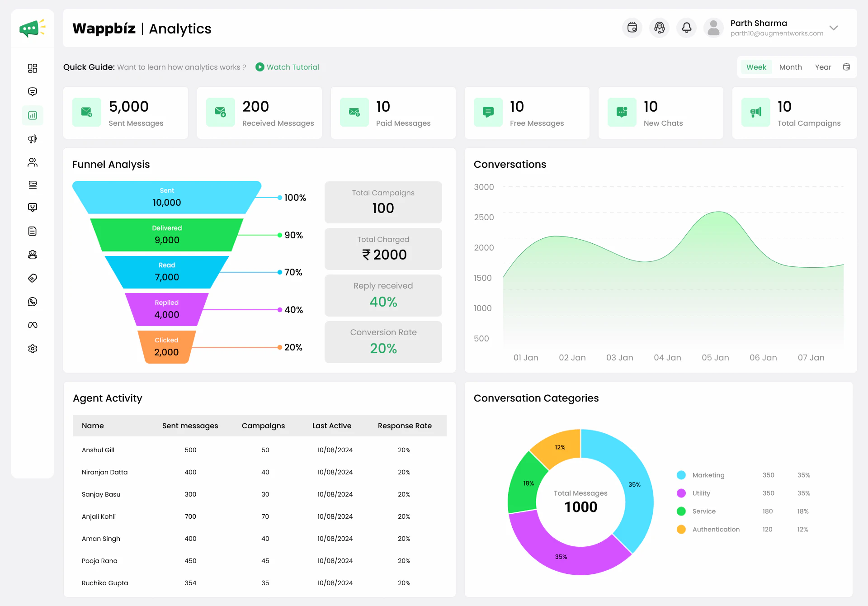Open the Campaigns megaphone icon in sidebar

coord(32,139)
